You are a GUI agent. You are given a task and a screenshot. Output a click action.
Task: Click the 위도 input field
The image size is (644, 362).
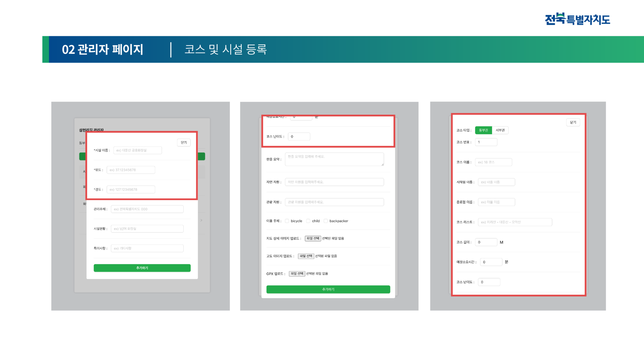[131, 170]
